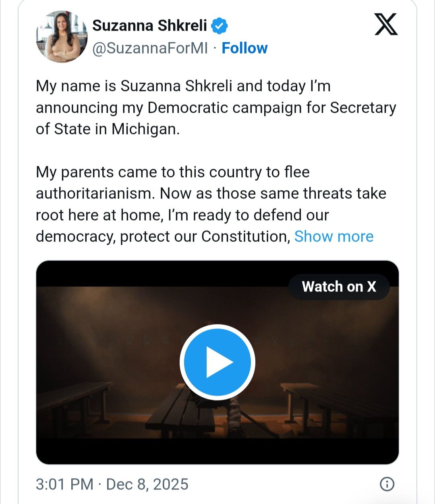
Task: Click the word Michigan in the tweet
Action: pos(145,129)
